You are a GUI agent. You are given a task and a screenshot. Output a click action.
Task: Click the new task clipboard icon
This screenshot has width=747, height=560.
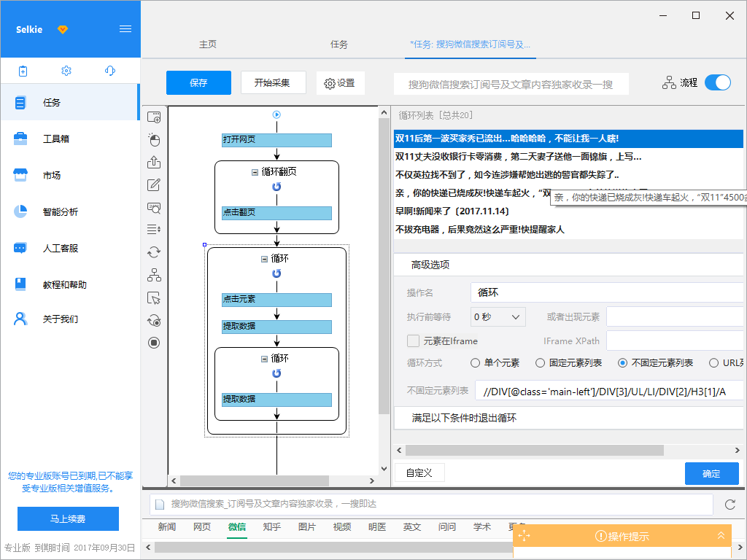pos(23,71)
